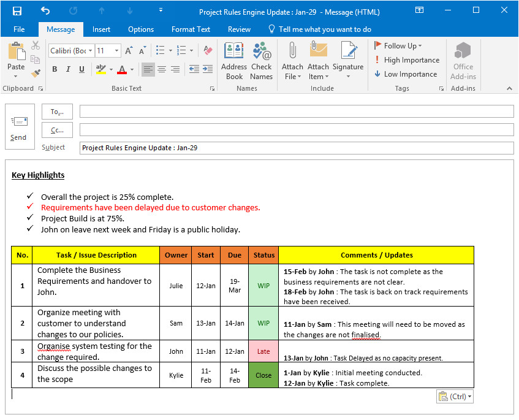This screenshot has width=519, height=420.
Task: Click the Cut scissors icon
Action: pos(36,46)
